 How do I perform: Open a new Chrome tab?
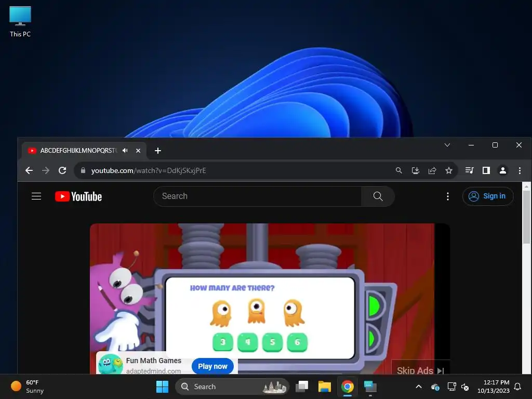pos(158,151)
